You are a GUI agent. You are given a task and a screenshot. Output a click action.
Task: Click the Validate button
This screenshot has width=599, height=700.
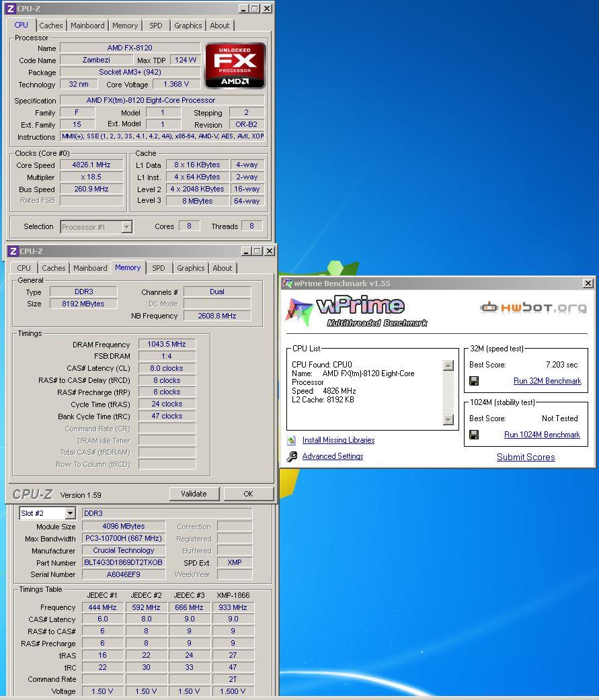pyautogui.click(x=194, y=494)
